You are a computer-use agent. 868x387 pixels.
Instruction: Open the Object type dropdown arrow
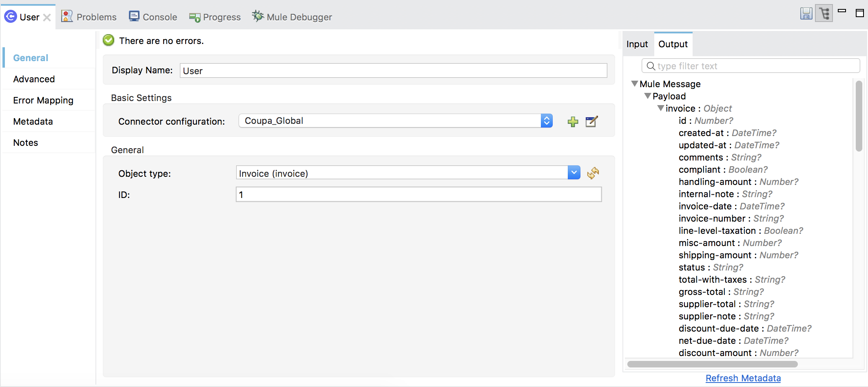(x=574, y=173)
